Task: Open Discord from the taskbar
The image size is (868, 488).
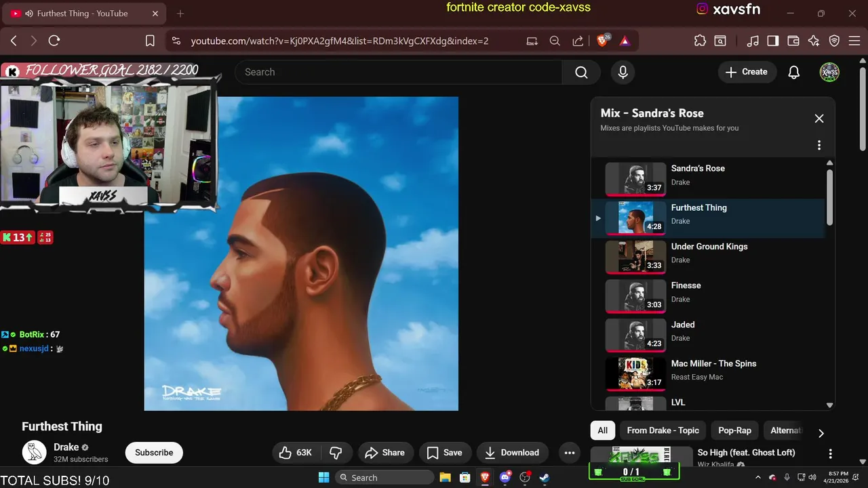Action: point(505,478)
